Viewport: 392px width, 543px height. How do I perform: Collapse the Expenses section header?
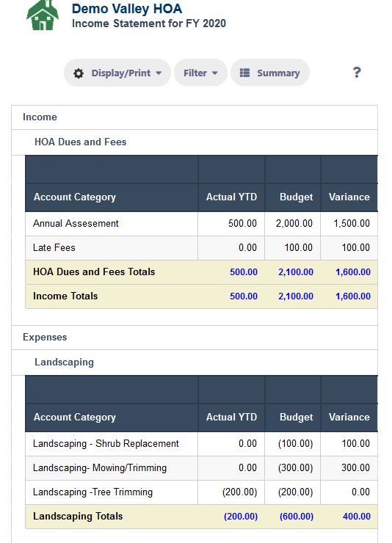coord(195,338)
